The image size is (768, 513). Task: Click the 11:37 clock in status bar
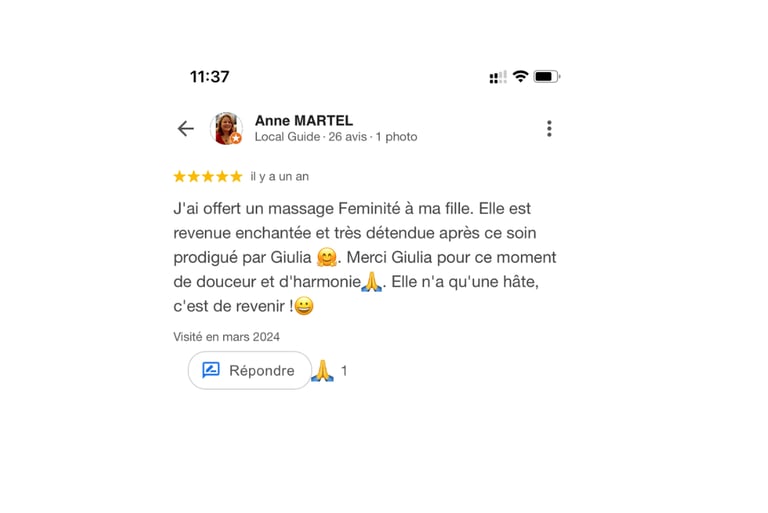[x=210, y=77]
